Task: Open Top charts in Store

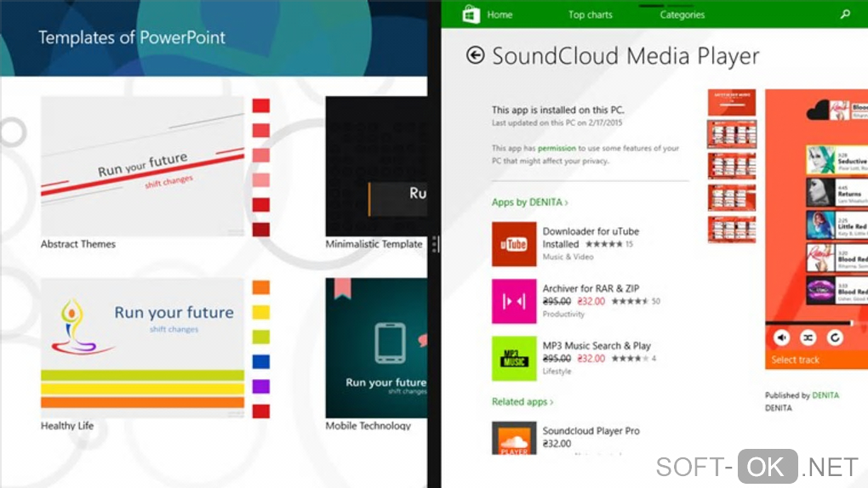Action: 590,15
